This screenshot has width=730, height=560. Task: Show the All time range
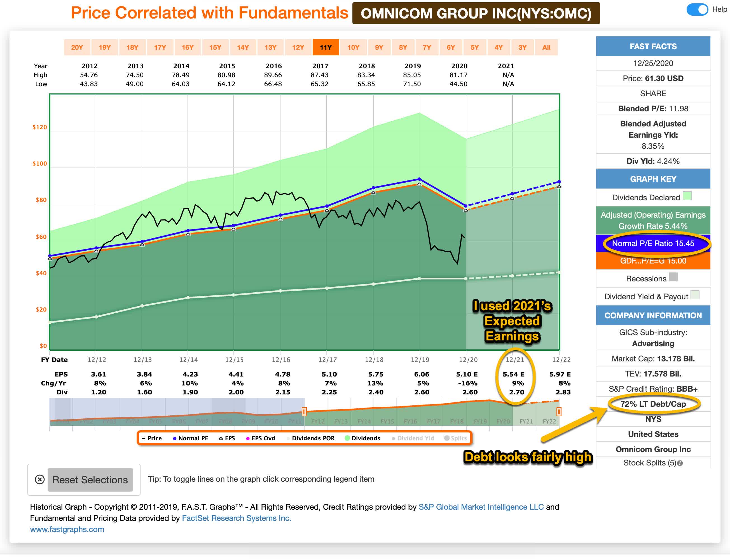tap(546, 47)
